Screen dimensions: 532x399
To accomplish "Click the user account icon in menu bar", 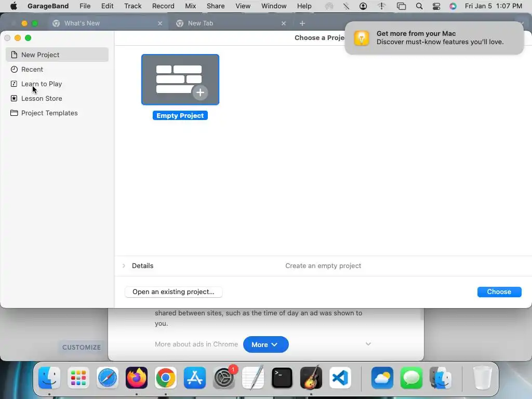I will point(363,6).
